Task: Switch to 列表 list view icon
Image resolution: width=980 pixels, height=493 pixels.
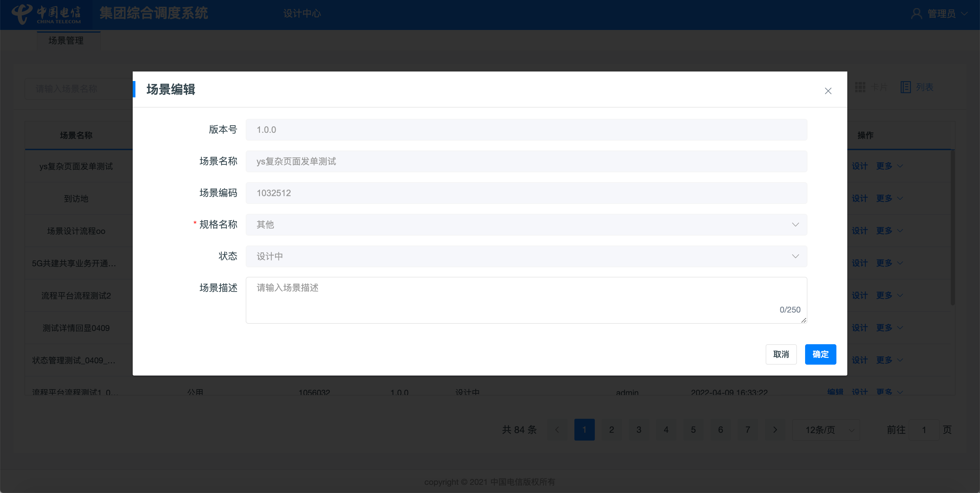Action: 905,87
